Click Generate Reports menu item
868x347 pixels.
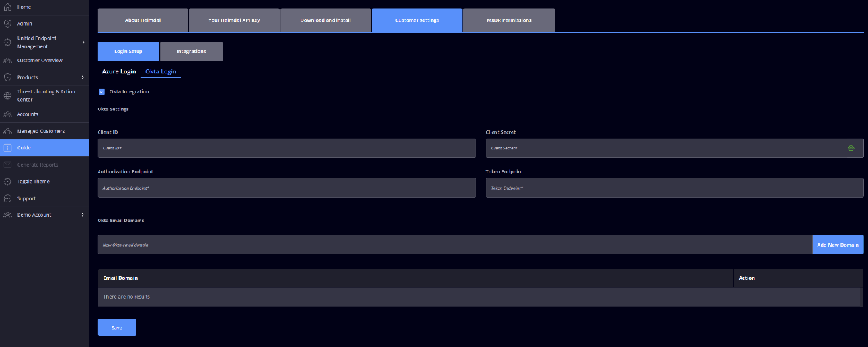coord(44,165)
